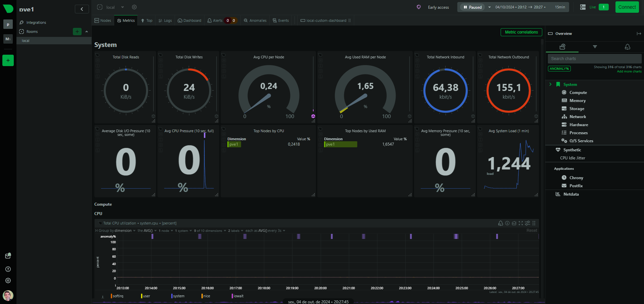Click the nodes server icon beside Live
This screenshot has height=304, width=644.
point(583,7)
